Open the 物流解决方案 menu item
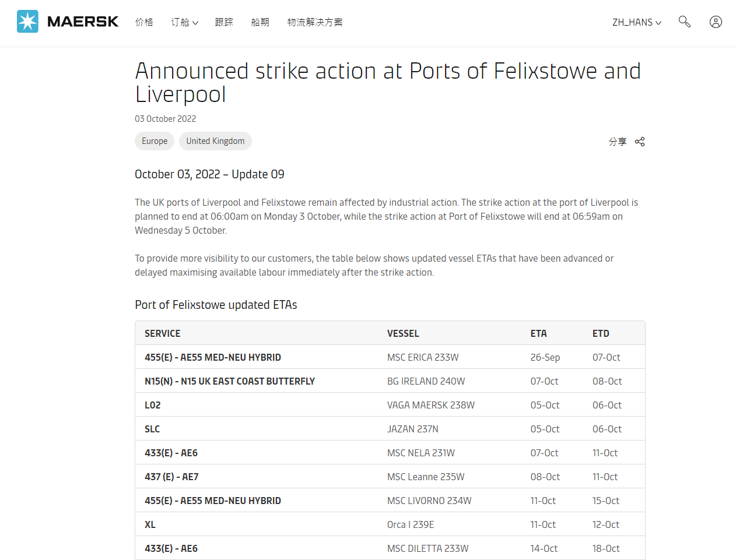736x560 pixels. pyautogui.click(x=315, y=22)
